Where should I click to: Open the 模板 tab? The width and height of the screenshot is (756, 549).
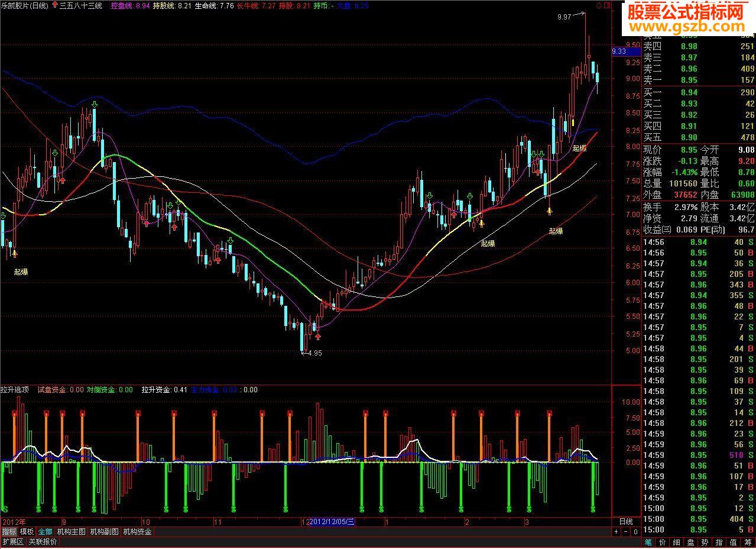tap(27, 532)
